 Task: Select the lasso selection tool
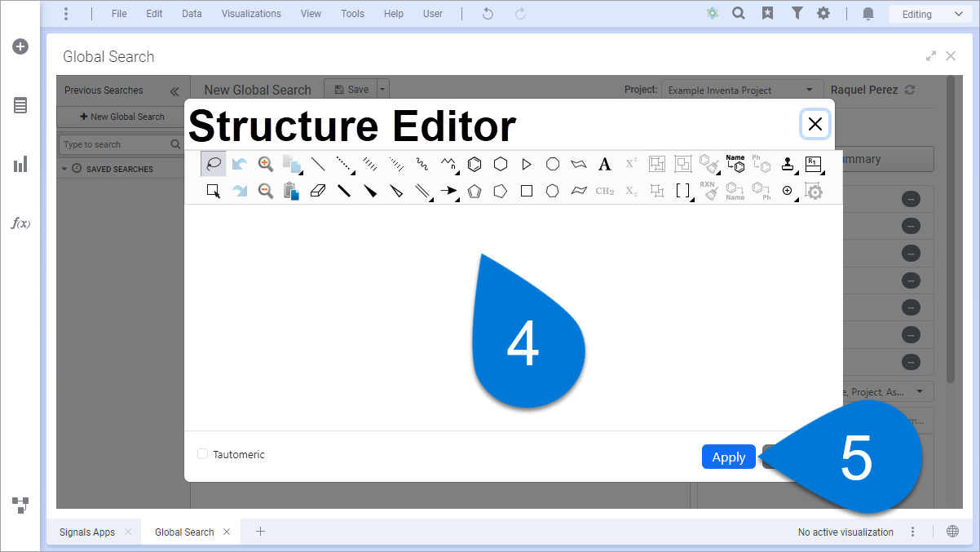coord(214,164)
